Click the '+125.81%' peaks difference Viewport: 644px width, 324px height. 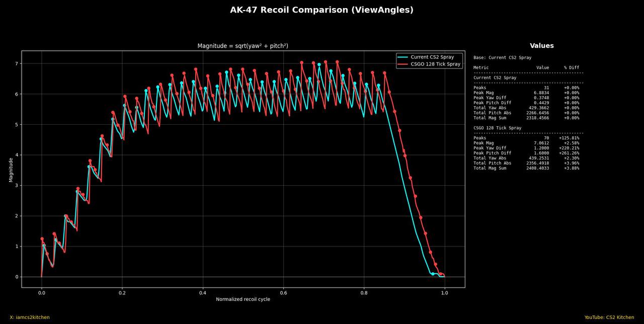point(569,138)
